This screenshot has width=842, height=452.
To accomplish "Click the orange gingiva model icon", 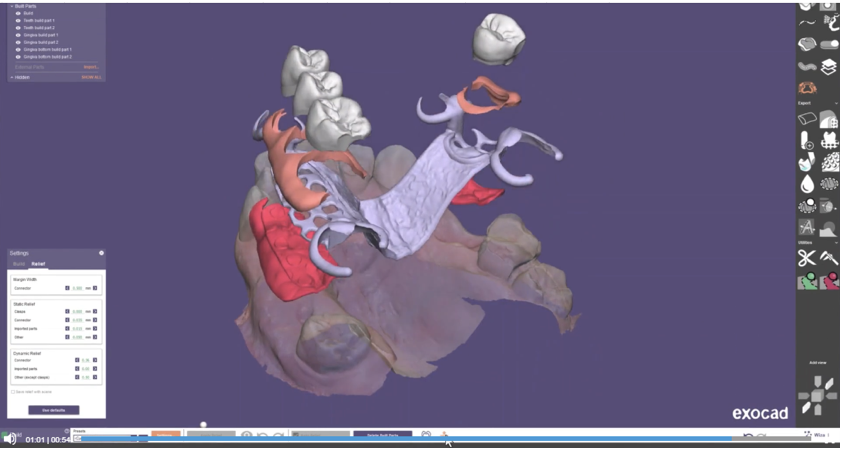I will [x=807, y=88].
